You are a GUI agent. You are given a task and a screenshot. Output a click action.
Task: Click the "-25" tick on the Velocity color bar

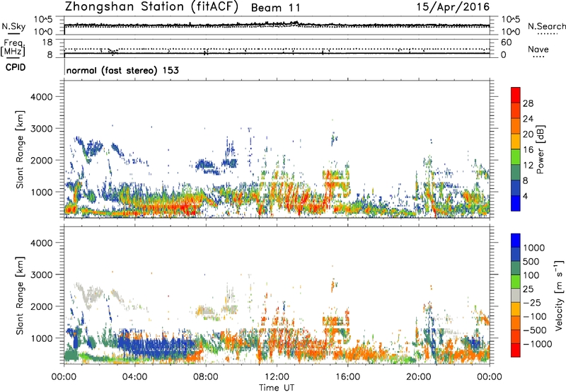click(532, 302)
